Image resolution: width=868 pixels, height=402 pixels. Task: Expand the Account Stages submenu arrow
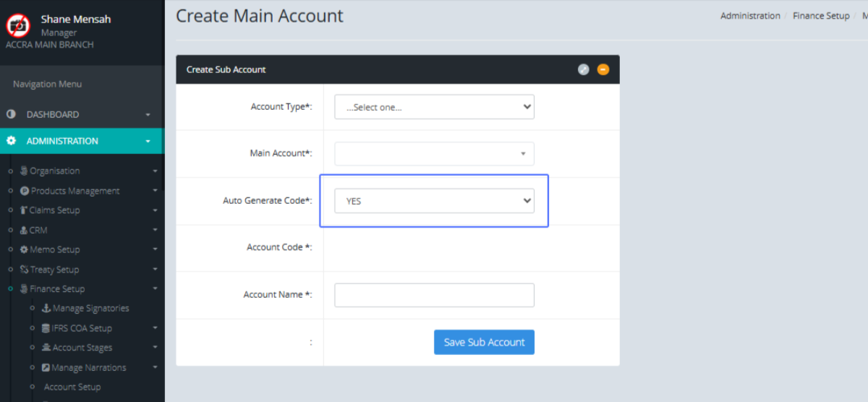(155, 348)
